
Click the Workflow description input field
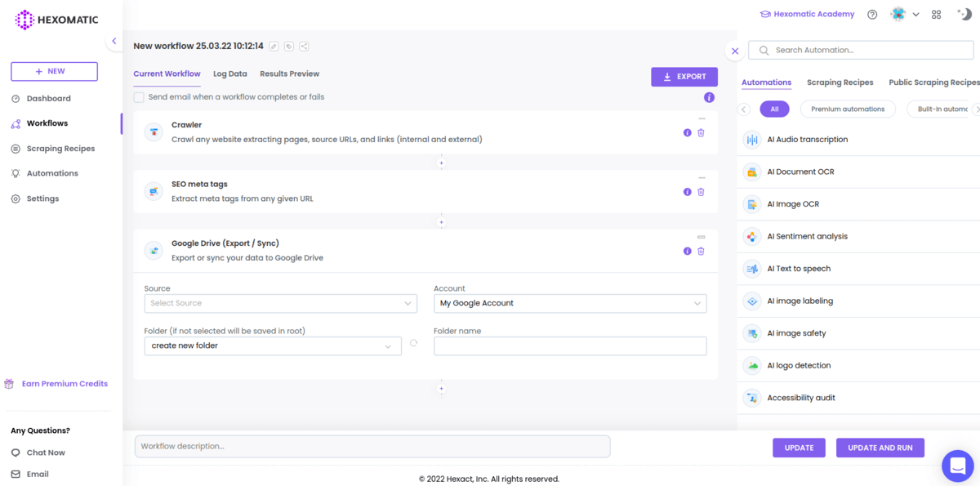click(x=372, y=446)
